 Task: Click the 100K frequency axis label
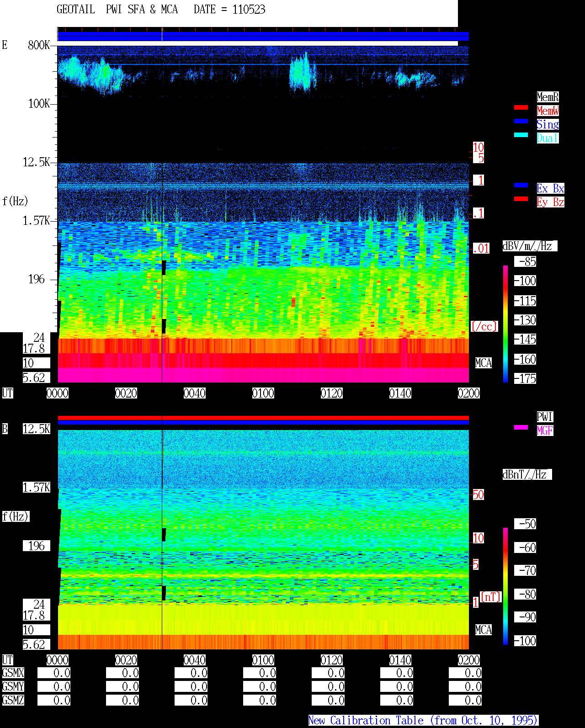tap(39, 103)
